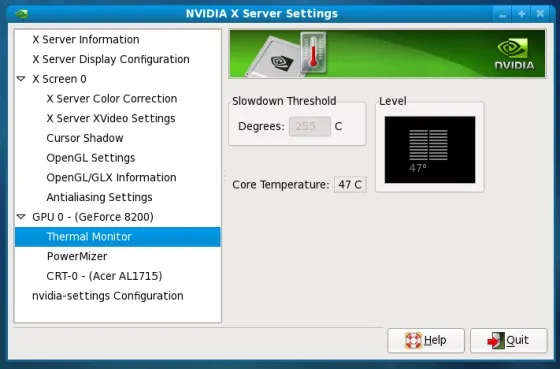This screenshot has height=369, width=560.
Task: Select Cursor Shadow settings
Action: (85, 138)
